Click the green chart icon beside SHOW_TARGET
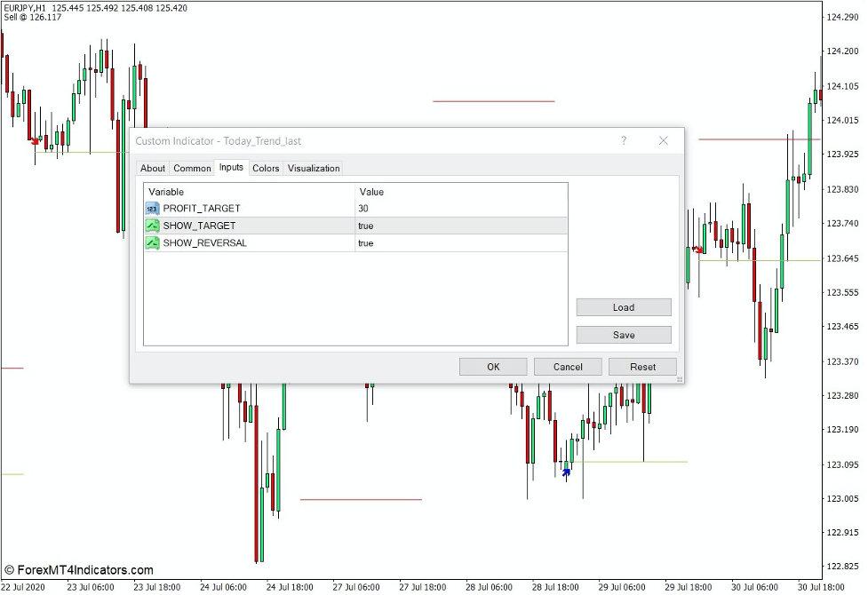This screenshot has width=868, height=595. [x=151, y=226]
